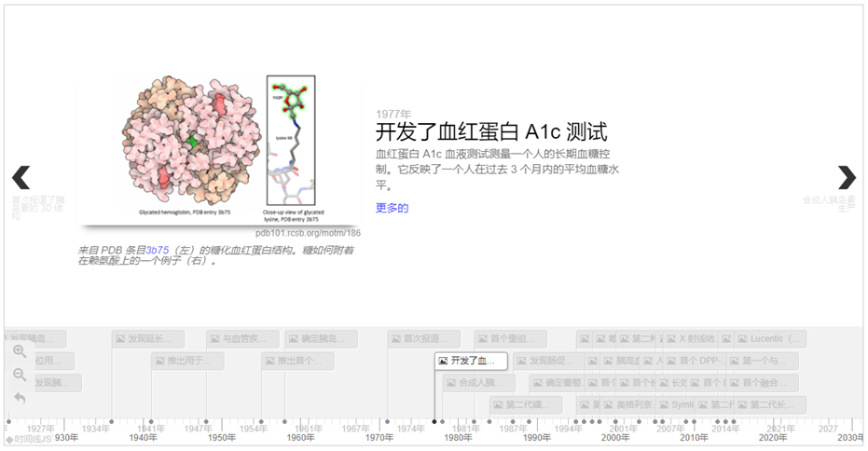This screenshot has width=868, height=451.
Task: Select the 首个重组... timeline event
Action: (x=510, y=338)
